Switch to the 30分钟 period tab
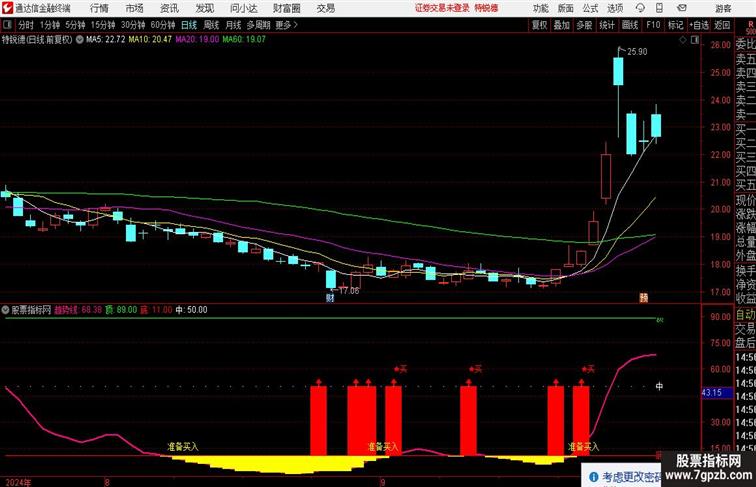 pyautogui.click(x=133, y=25)
